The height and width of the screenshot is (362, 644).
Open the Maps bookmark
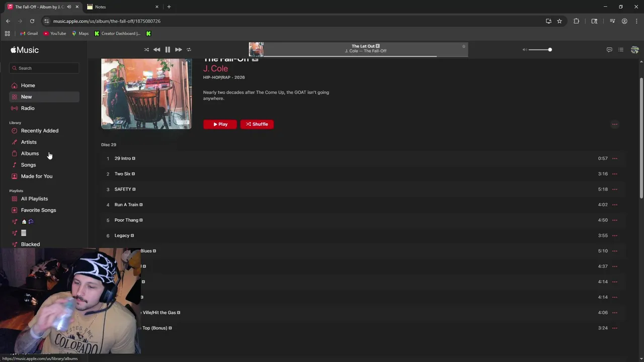click(80, 34)
